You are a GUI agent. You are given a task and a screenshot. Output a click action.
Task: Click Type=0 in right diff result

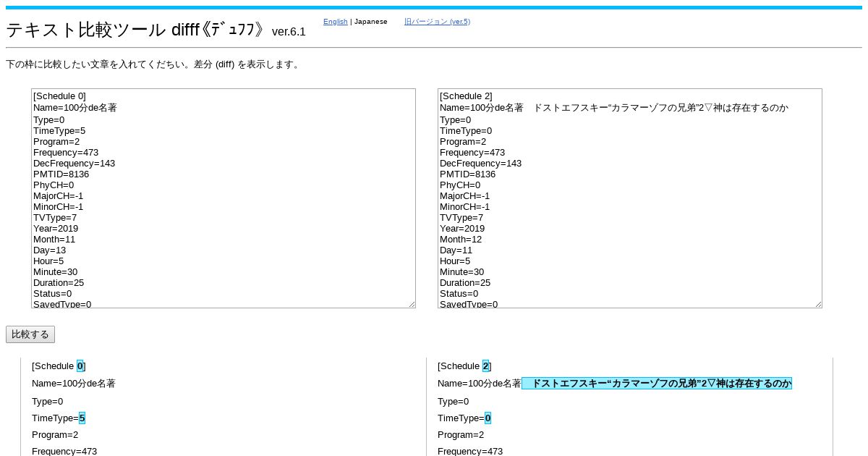(x=453, y=401)
